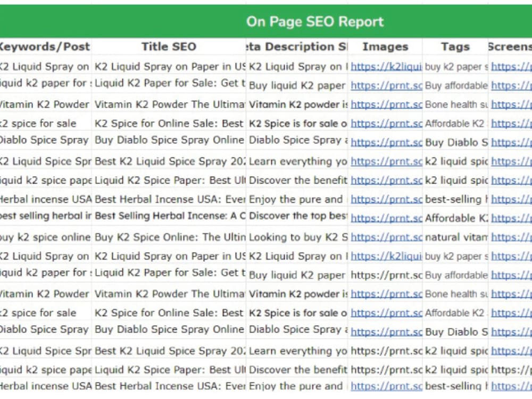Open the Screenshot link in the Buy K2 Spice Online row
The width and height of the screenshot is (532, 399).
511,237
